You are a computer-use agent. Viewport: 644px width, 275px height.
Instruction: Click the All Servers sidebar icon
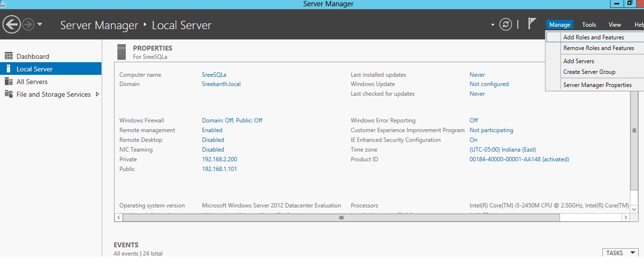pos(8,82)
